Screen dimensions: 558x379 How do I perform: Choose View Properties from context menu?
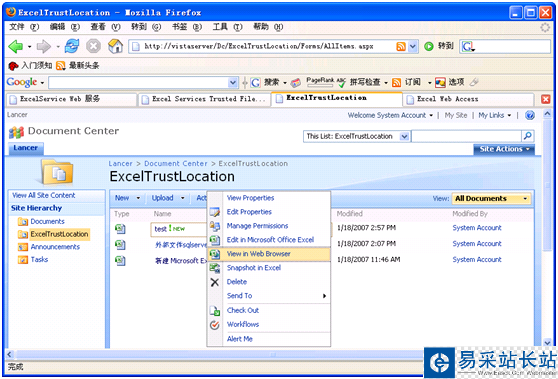tap(269, 198)
